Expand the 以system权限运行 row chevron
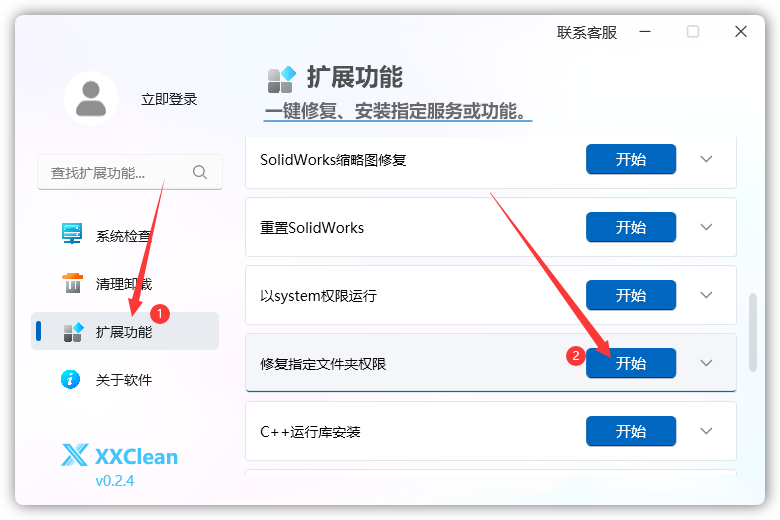This screenshot has height=520, width=780. pos(707,296)
